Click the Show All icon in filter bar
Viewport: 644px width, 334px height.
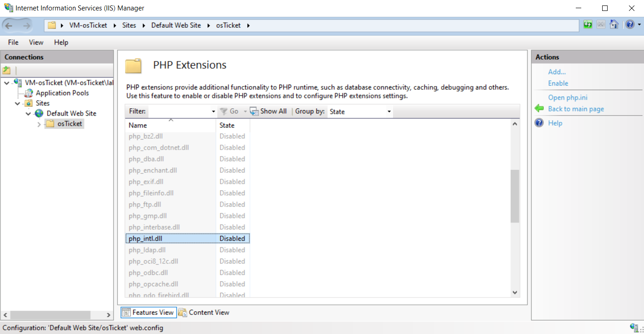click(x=254, y=111)
